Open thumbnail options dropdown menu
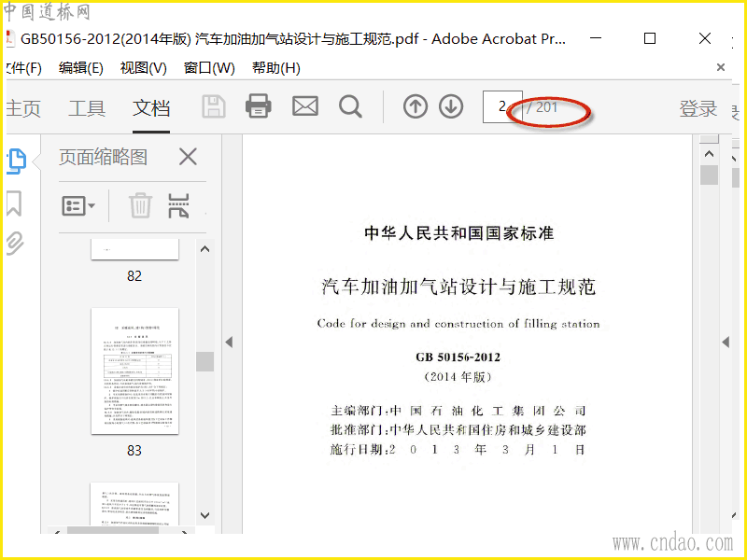Image resolution: width=747 pixels, height=560 pixels. (x=78, y=206)
